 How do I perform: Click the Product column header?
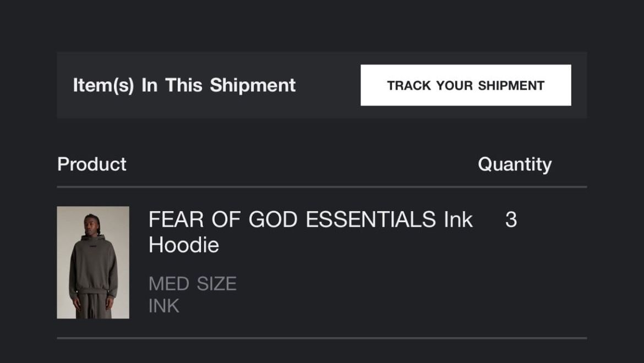92,164
